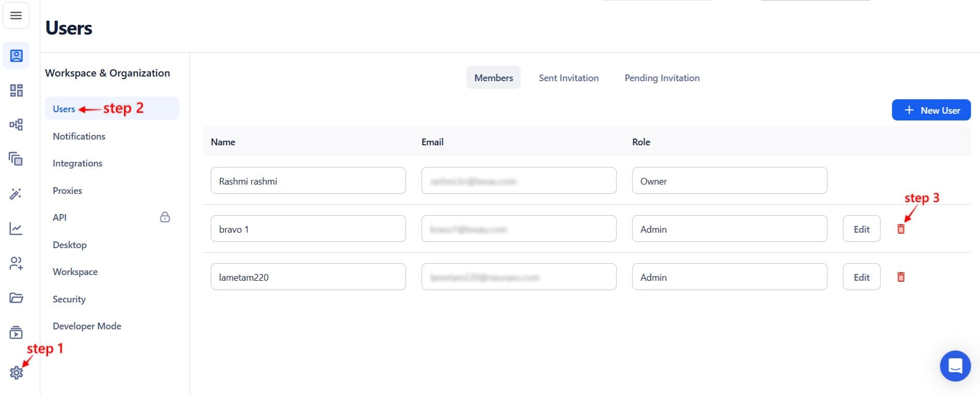Click the New User button

point(931,110)
